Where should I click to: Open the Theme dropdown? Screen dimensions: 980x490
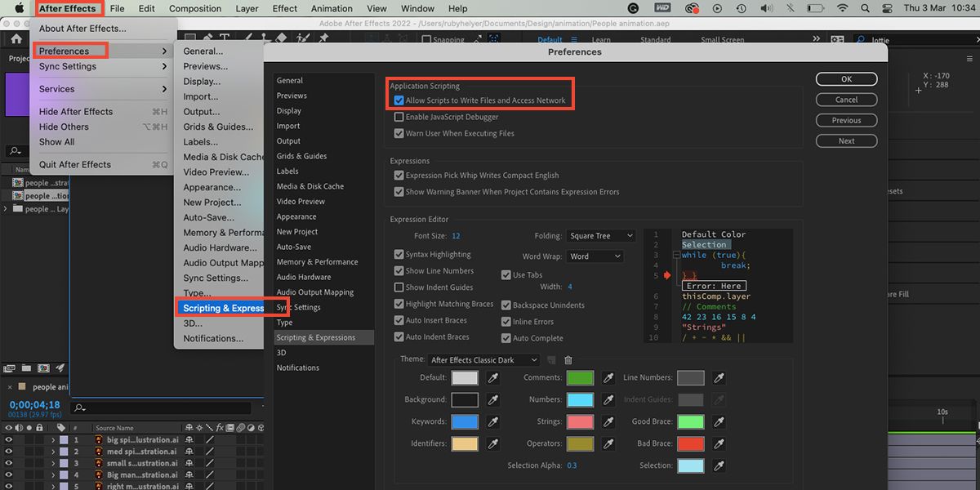pos(484,360)
